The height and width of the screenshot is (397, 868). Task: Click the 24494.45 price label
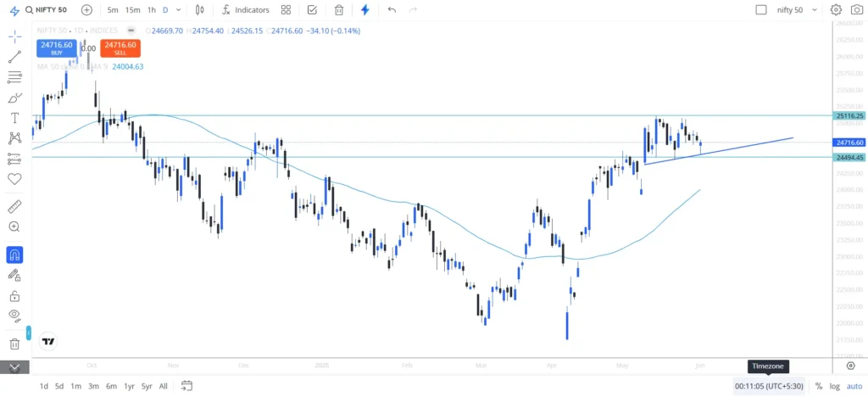click(x=849, y=158)
